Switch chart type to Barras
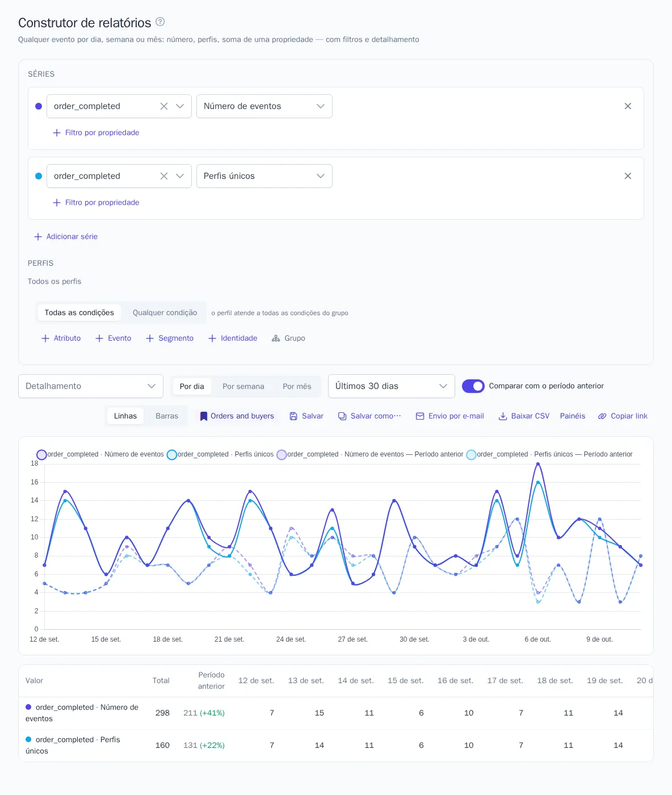Viewport: 672px width, 795px height. (x=167, y=416)
